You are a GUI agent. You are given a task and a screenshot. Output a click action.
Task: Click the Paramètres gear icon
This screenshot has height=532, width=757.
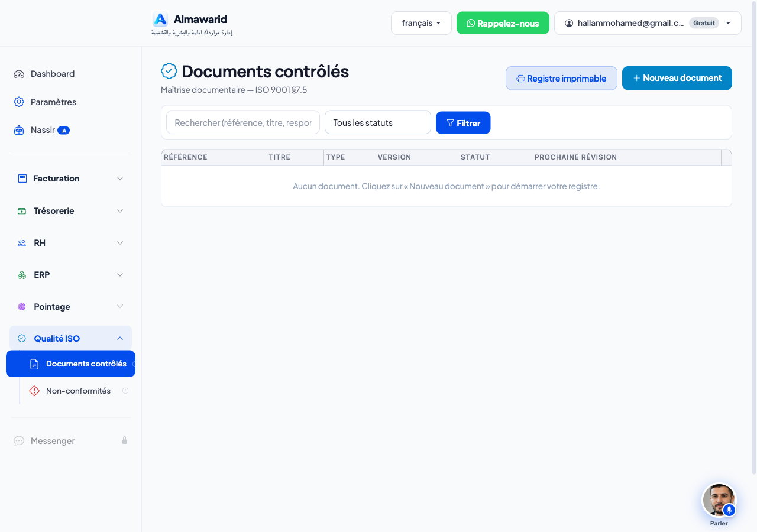(19, 102)
